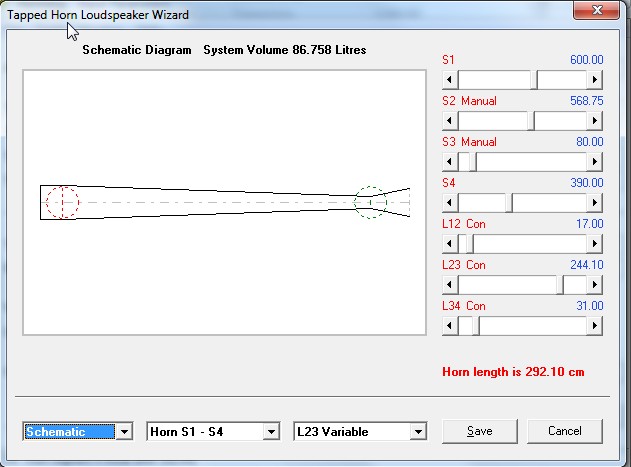Click the L34 Con label
Viewport: 631px width, 467px height.
[x=464, y=306]
